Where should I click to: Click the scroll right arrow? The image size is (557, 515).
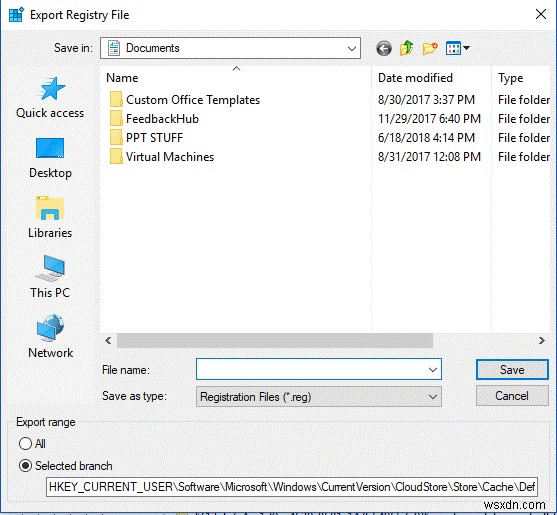(x=541, y=341)
